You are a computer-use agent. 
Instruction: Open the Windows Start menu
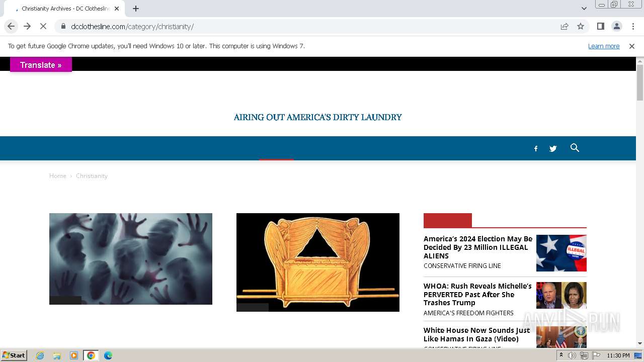tap(14, 355)
